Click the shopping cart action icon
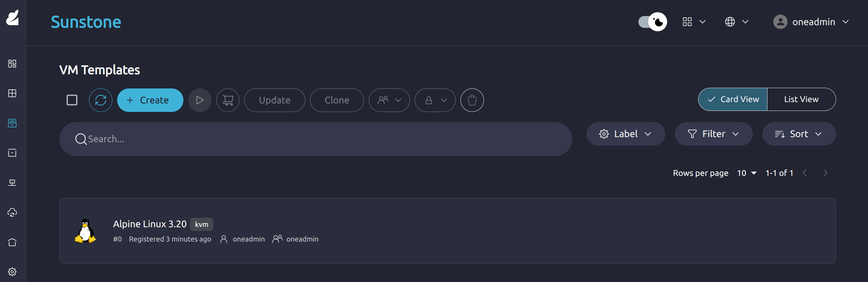This screenshot has width=868, height=282. click(x=228, y=100)
